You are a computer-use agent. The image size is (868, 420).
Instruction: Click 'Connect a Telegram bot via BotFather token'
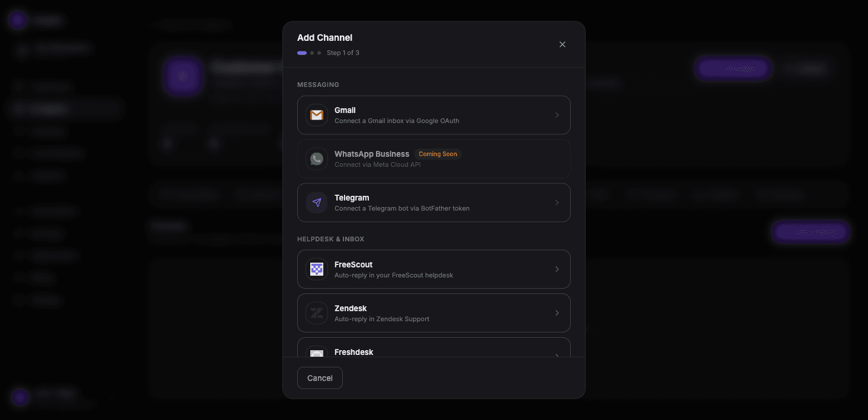click(x=402, y=208)
